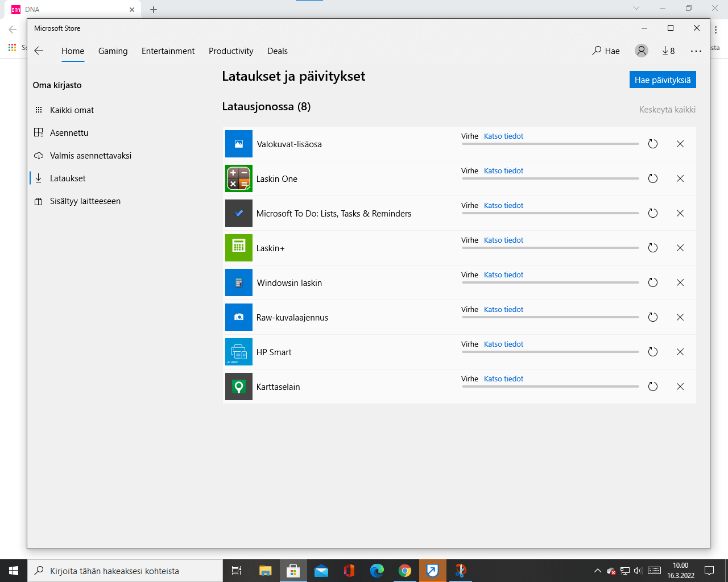Open the Karttaselain app icon
This screenshot has height=582, width=728.
239,386
